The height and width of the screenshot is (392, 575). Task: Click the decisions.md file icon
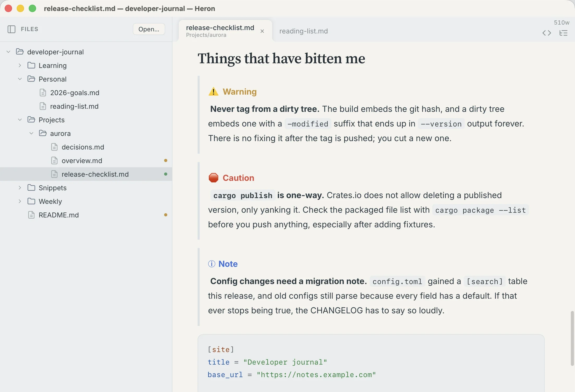pyautogui.click(x=54, y=147)
